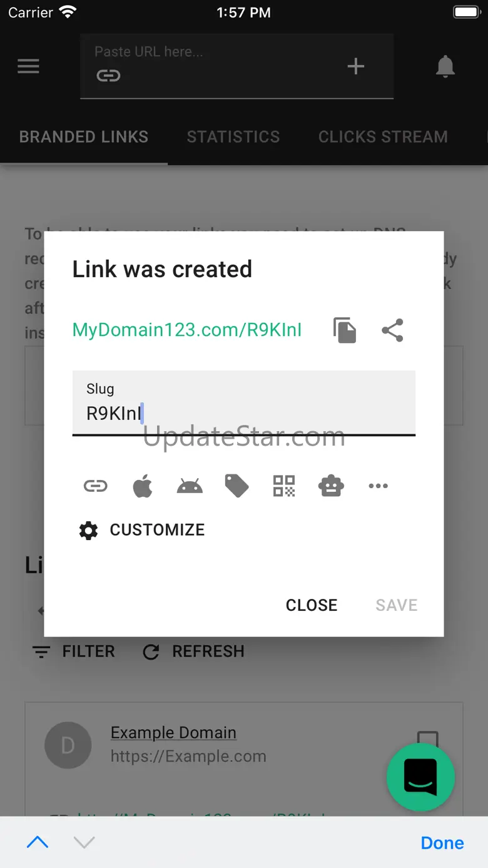This screenshot has width=488, height=868.
Task: Jump to previous field with up chevron
Action: 38,842
